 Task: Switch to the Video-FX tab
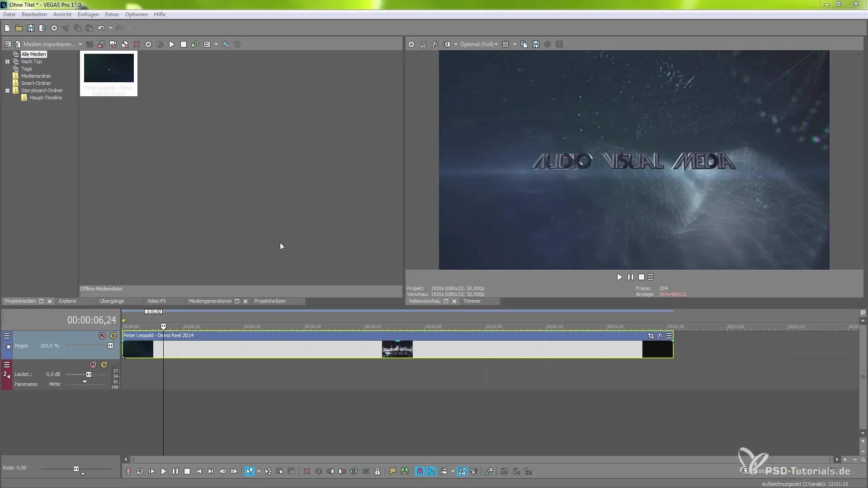click(156, 301)
